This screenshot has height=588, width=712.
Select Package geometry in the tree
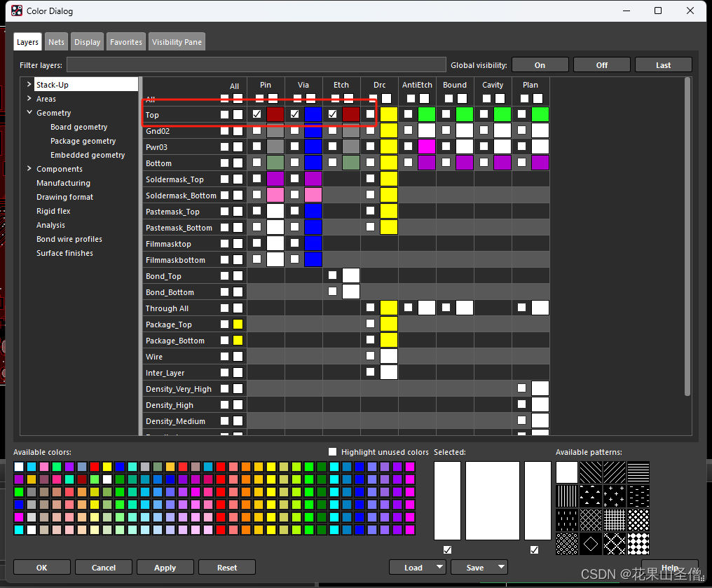(x=83, y=141)
